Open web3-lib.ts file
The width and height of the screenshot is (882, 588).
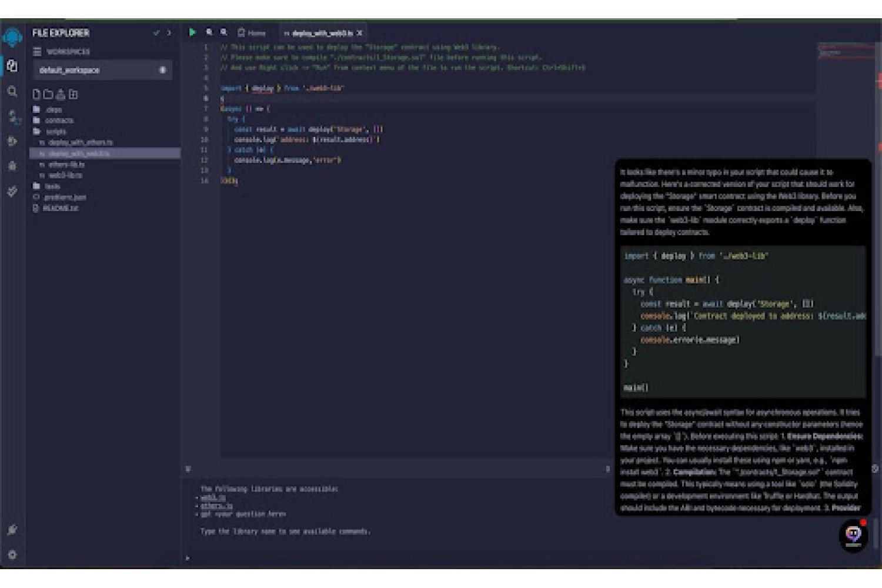[x=61, y=175]
